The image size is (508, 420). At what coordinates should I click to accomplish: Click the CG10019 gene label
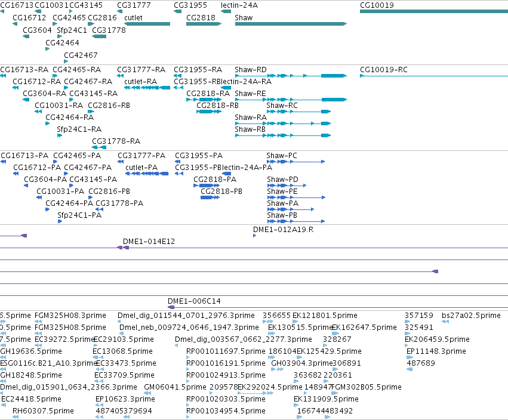click(x=377, y=5)
